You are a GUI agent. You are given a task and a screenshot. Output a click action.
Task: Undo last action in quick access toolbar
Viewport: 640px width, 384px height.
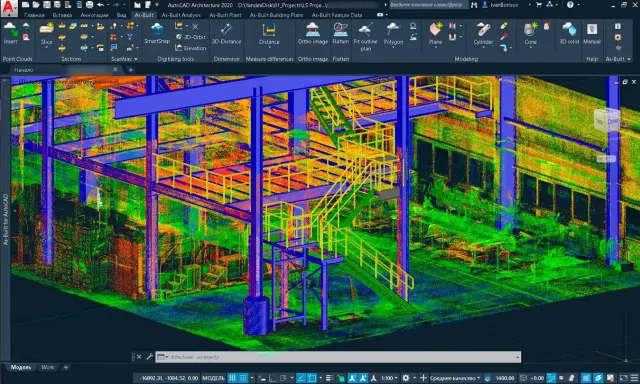100,5
